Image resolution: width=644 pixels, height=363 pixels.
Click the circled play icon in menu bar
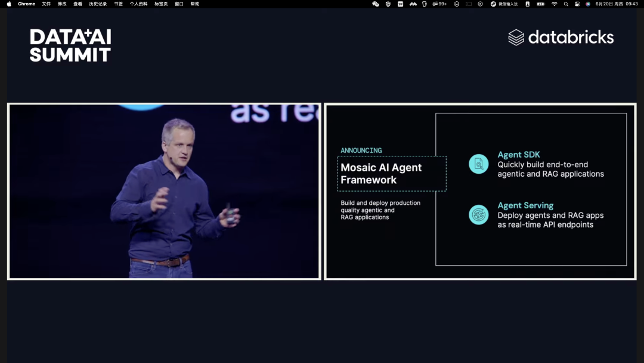click(x=480, y=4)
